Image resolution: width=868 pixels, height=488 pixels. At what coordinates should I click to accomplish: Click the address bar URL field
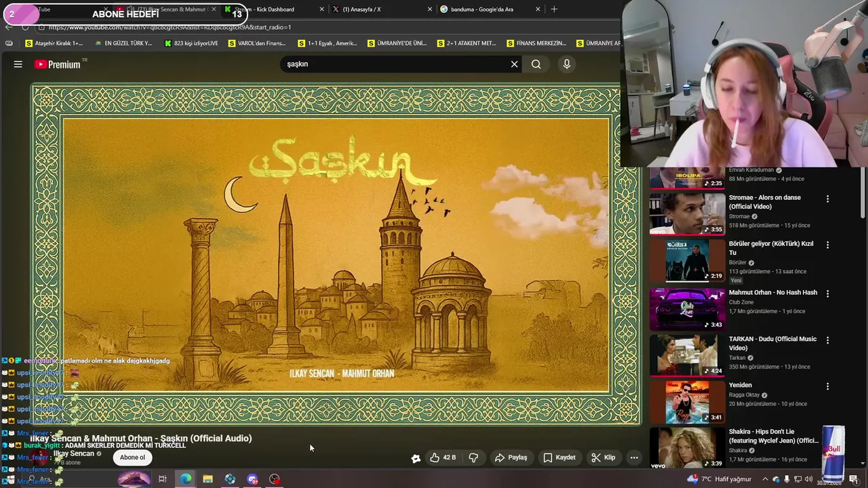[x=325, y=27]
